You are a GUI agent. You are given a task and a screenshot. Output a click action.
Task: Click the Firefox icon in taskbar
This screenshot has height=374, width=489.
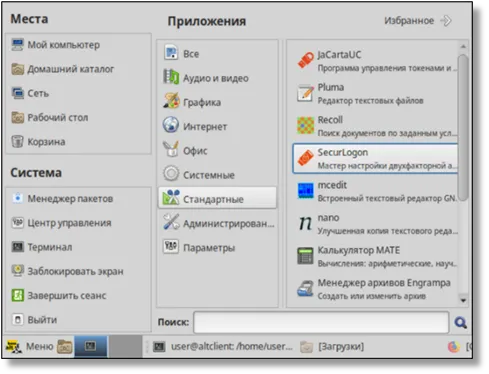[453, 347]
